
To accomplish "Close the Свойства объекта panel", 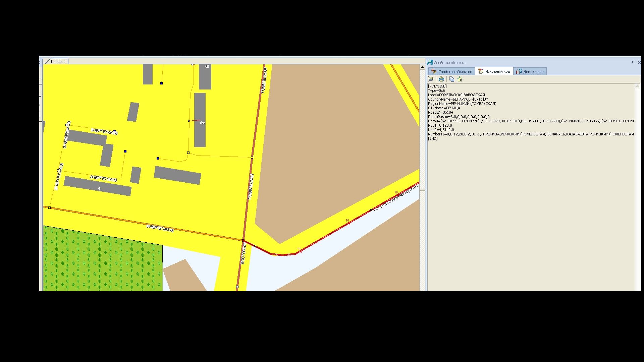I will click(639, 62).
